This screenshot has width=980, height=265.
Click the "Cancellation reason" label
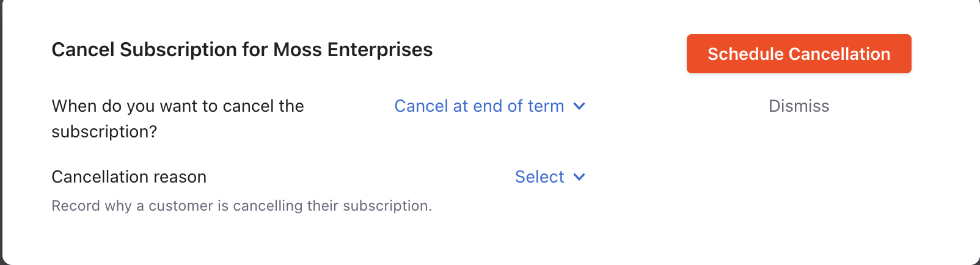point(129,177)
